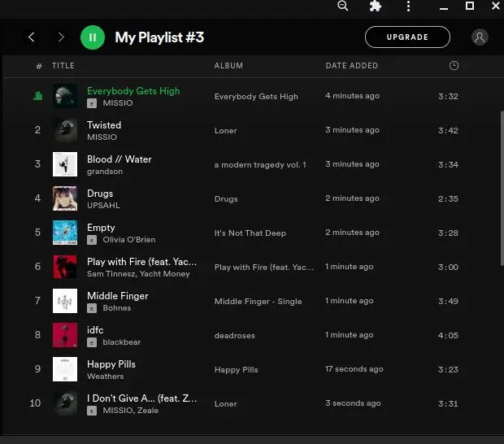The height and width of the screenshot is (444, 504).
Task: Select the Twisted track title
Action: coord(104,125)
